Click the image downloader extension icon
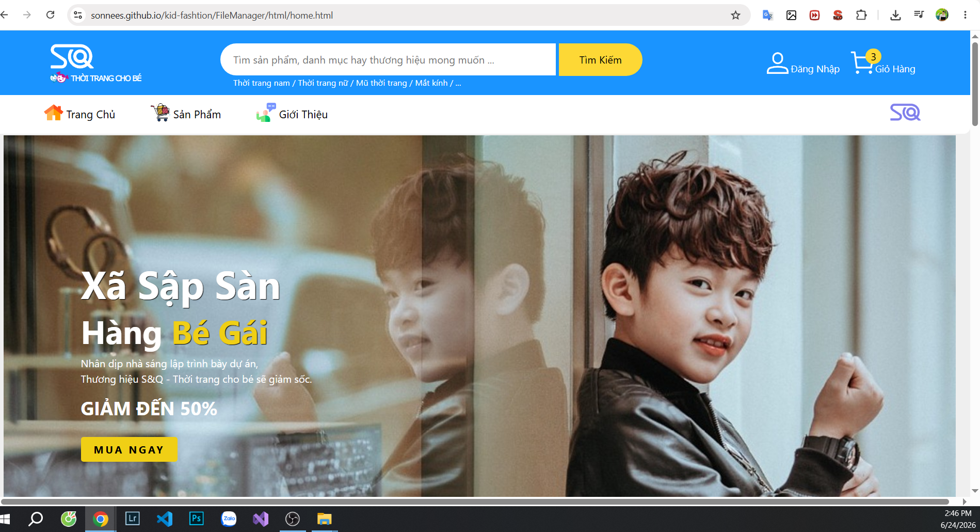Screen dimensions: 980x532 coord(791,15)
